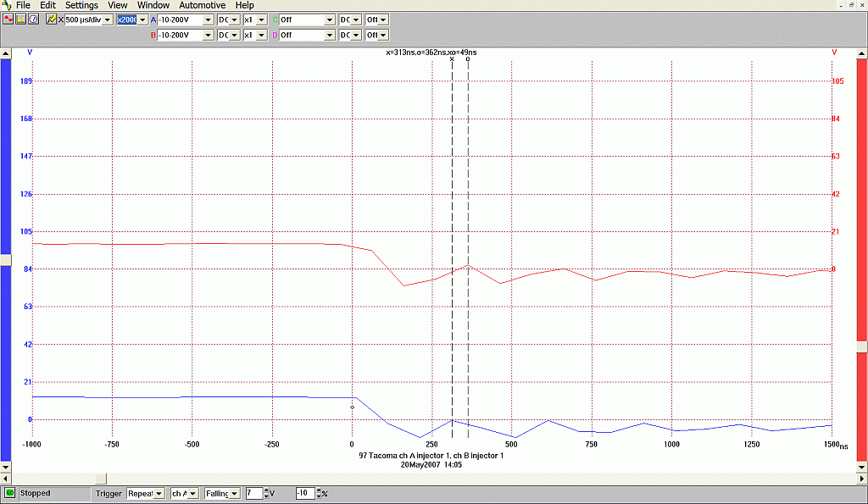
Task: Click the down arrow of left vertical scrollbar
Action: click(x=6, y=468)
